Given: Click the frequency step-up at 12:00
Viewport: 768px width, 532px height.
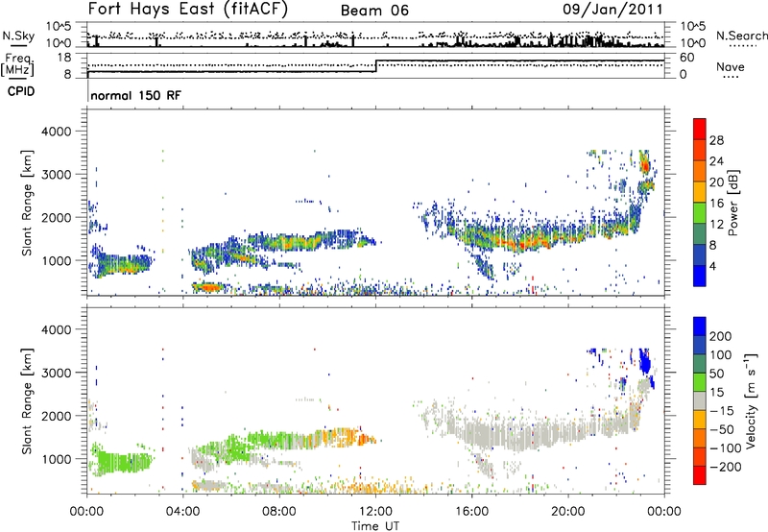Looking at the screenshot, I should pos(375,66).
